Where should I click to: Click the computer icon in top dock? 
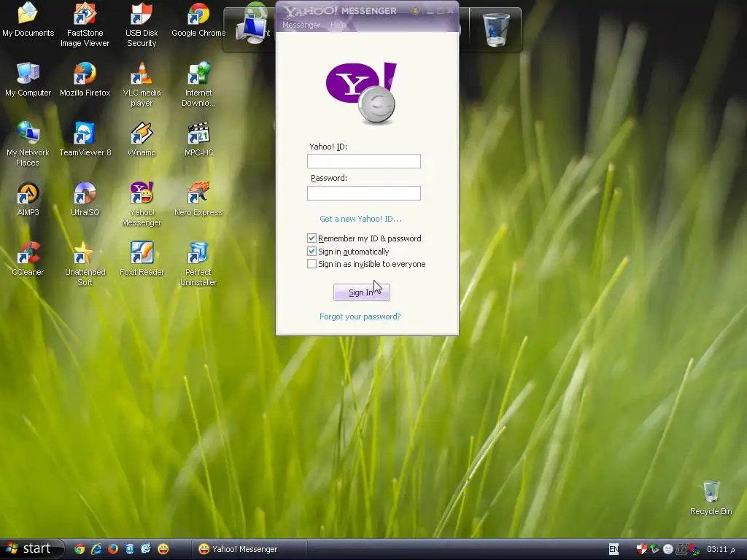252,29
